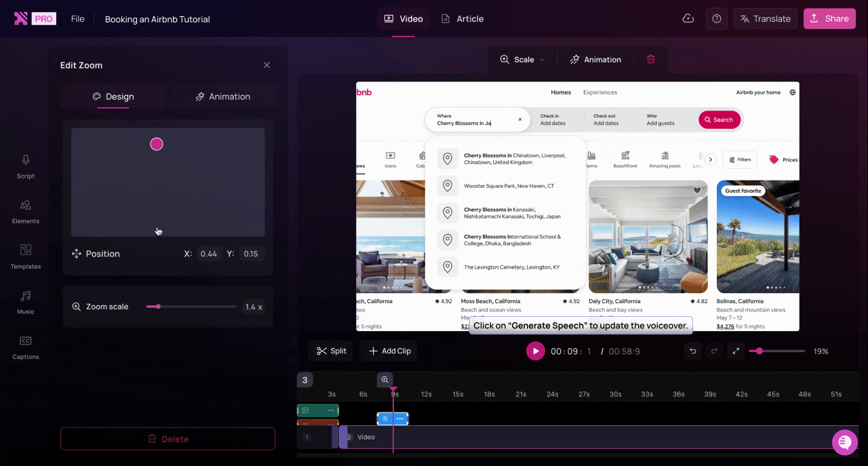Click the Experiences tab in preview
The image size is (868, 466).
[600, 92]
